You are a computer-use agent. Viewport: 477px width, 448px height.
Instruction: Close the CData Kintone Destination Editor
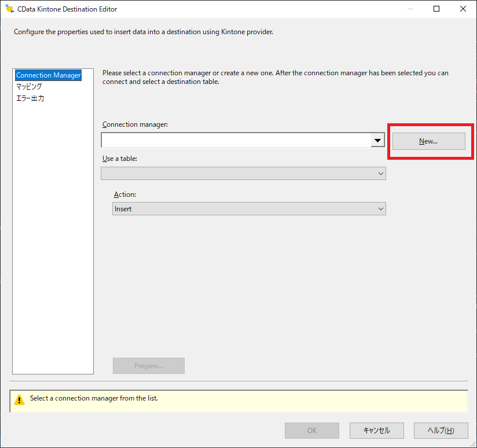click(463, 9)
